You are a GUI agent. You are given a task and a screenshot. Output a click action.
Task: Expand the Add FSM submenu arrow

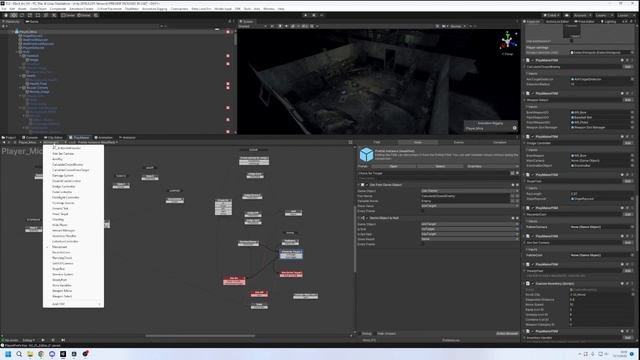coord(99,304)
